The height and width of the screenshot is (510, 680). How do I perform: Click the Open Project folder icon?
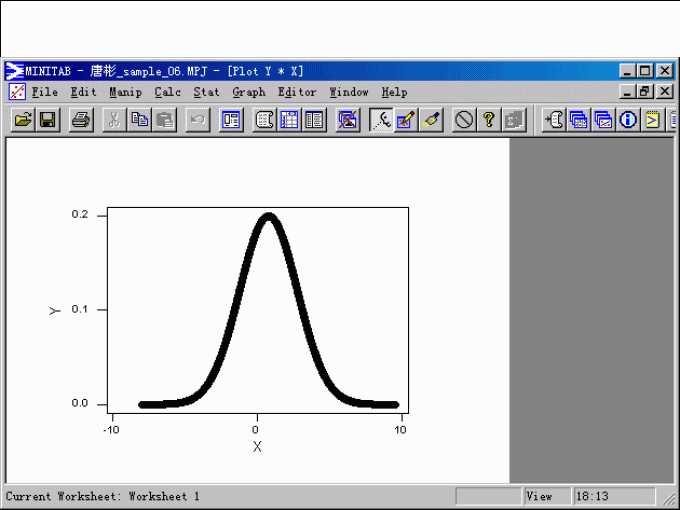[x=22, y=120]
